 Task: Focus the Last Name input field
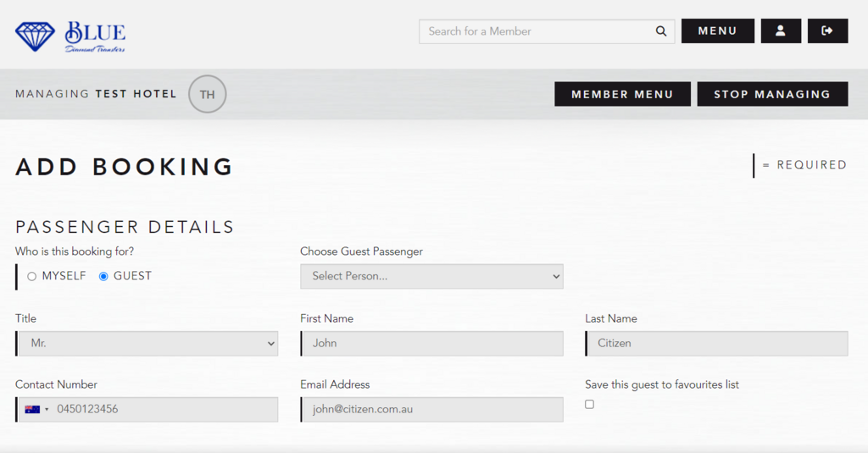click(717, 344)
